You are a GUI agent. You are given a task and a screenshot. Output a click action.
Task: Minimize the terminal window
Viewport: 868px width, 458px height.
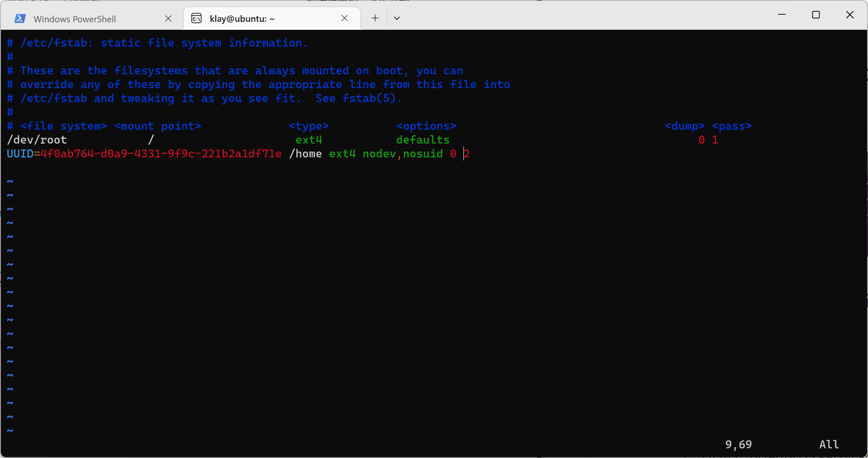pyautogui.click(x=782, y=15)
